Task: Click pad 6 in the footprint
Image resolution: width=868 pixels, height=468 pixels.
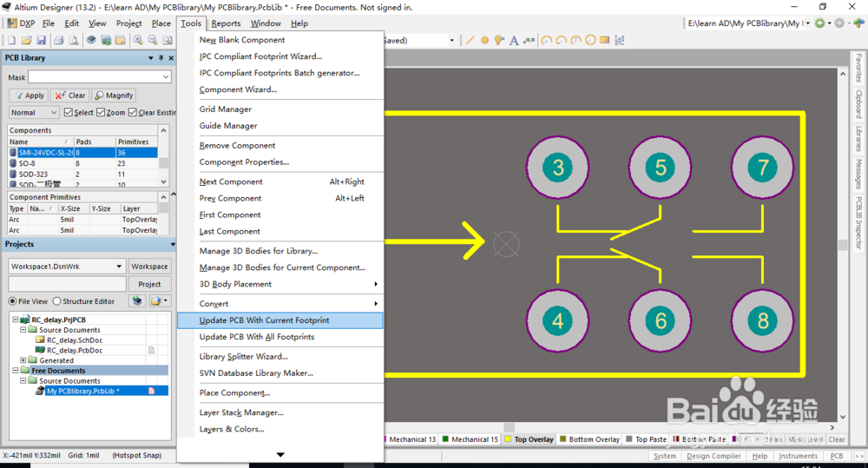Action: tap(661, 320)
